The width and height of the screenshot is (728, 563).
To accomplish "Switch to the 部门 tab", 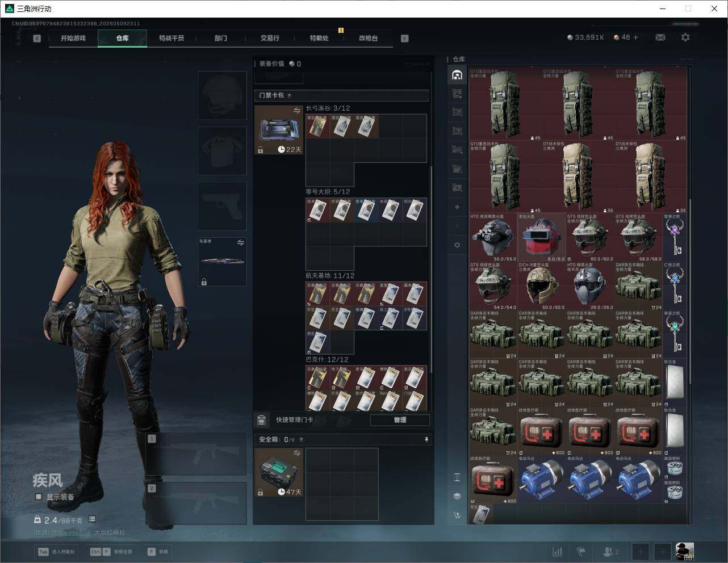I will 221,38.
